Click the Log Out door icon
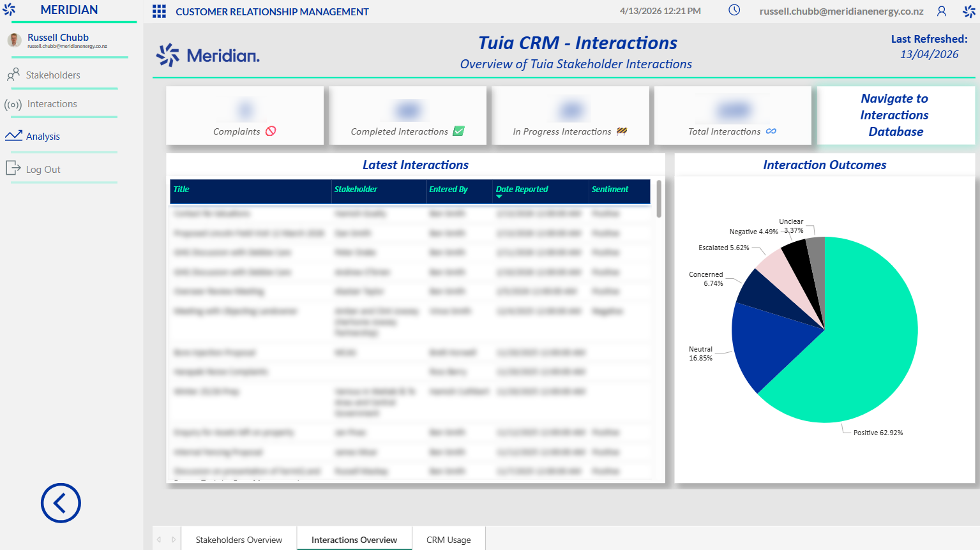Viewport: 980px width, 550px height. click(13, 168)
